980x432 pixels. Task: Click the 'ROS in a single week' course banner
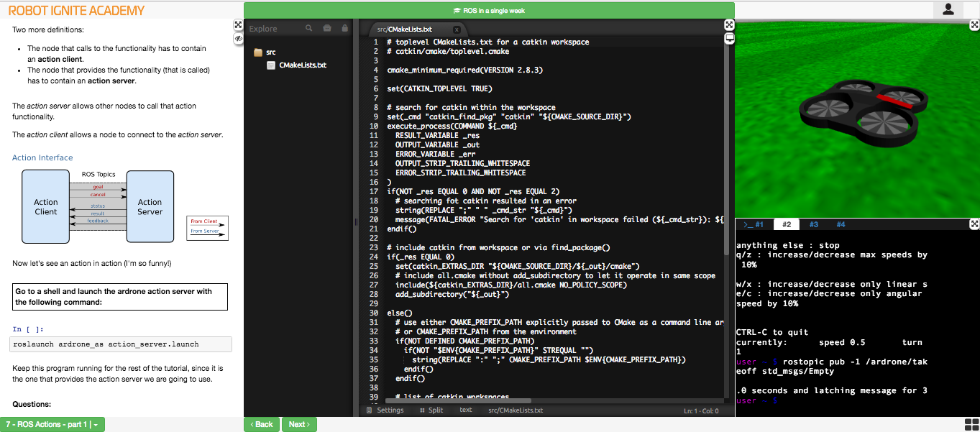[x=489, y=11]
